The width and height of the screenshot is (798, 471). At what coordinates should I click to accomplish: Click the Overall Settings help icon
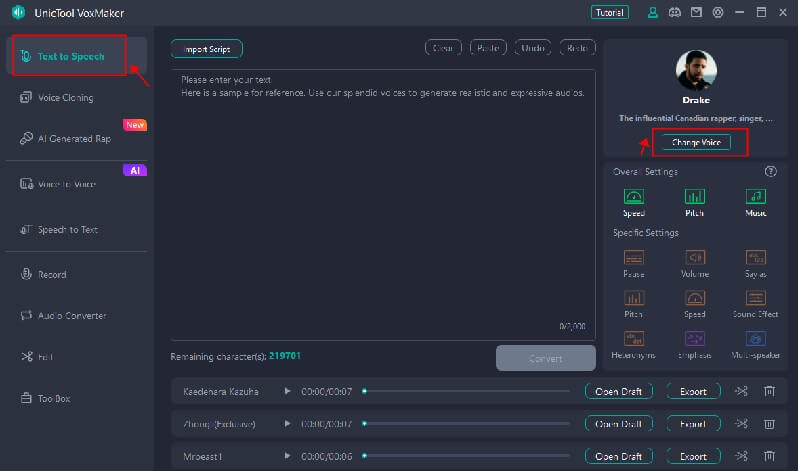(770, 172)
